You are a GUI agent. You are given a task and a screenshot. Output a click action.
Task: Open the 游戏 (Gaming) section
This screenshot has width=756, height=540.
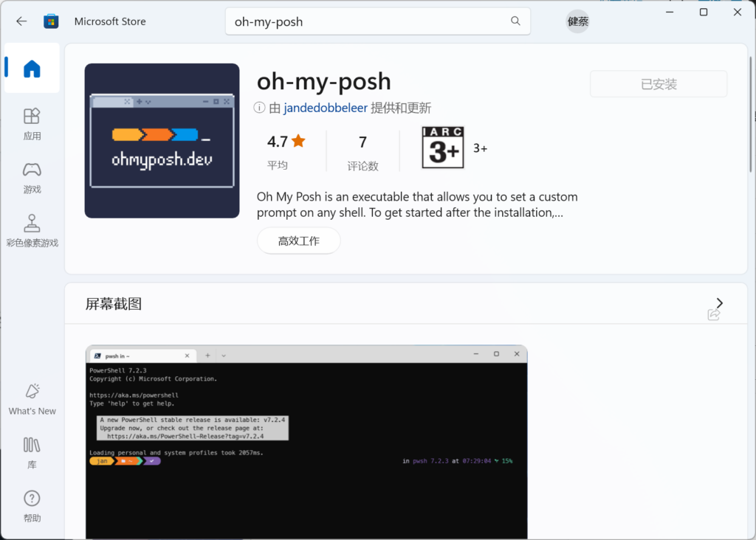click(x=32, y=177)
